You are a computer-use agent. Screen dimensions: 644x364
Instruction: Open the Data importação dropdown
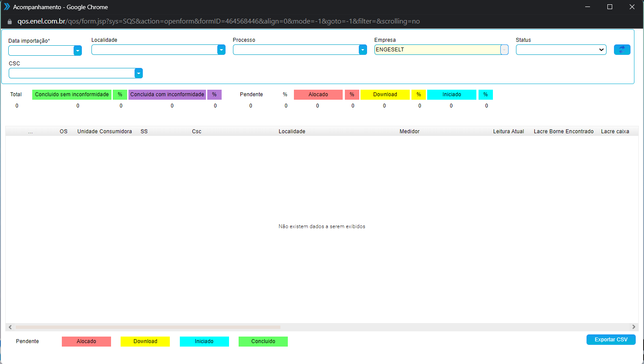tap(78, 51)
